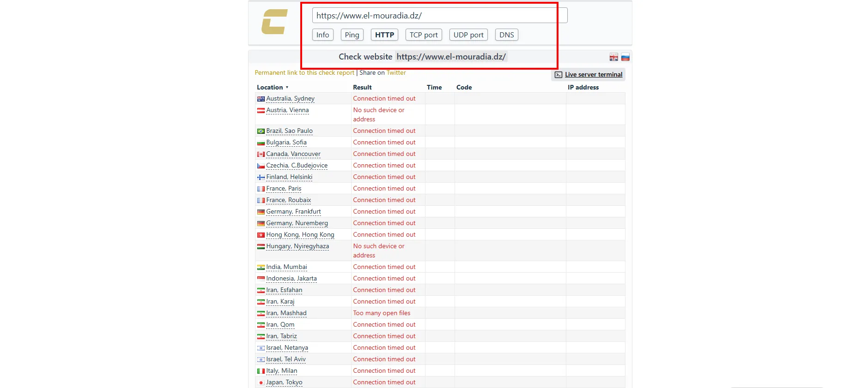Share the report on Twitter
Viewport: 868px width, 388px height.
[x=396, y=72]
